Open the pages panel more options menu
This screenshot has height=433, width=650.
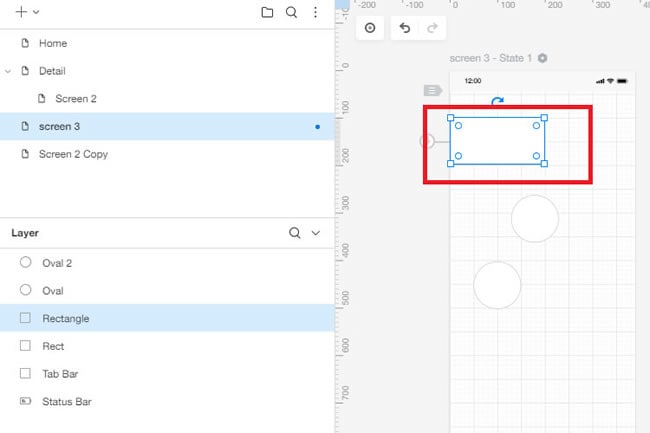click(315, 12)
